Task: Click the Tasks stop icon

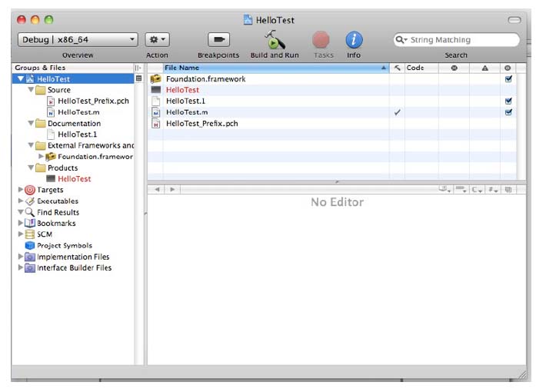Action: 321,40
